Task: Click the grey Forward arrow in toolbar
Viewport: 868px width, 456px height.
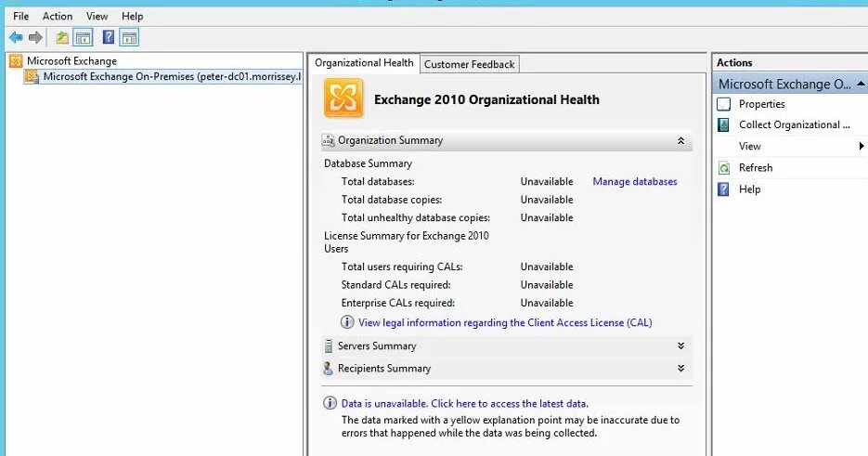Action: (x=35, y=38)
